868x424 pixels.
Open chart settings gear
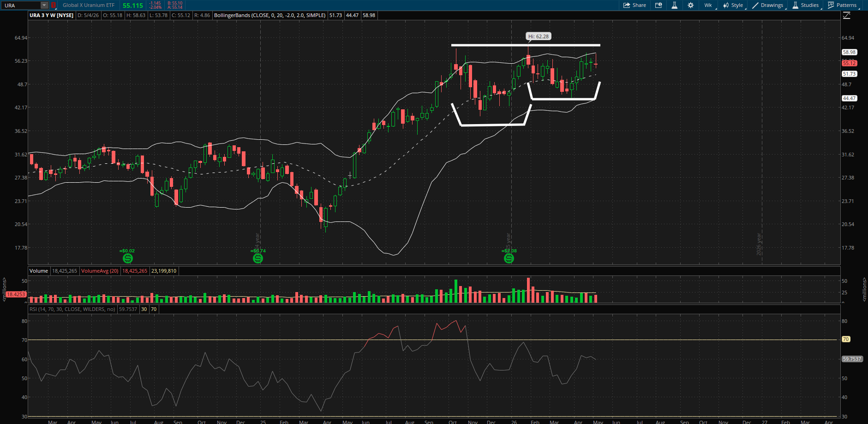(x=690, y=5)
